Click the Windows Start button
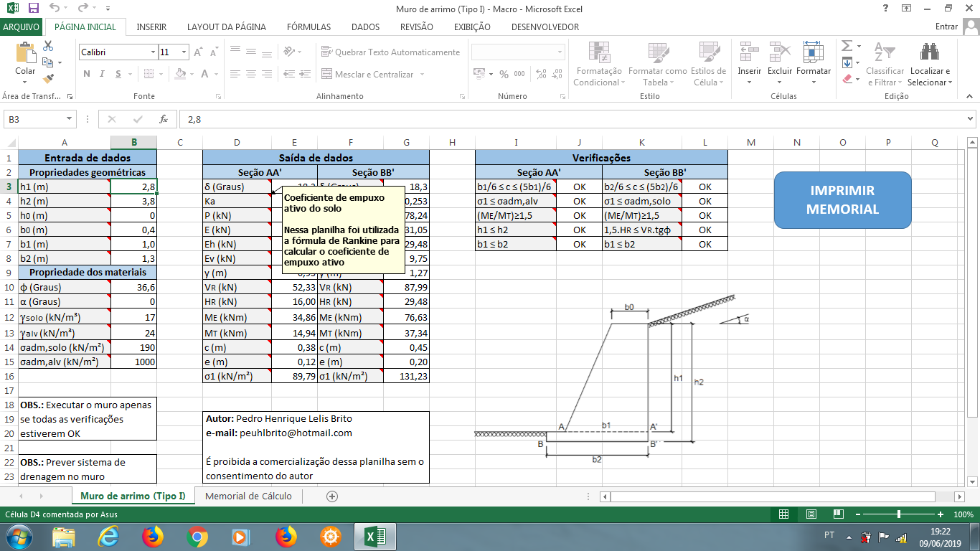980x551 pixels. pos(17,537)
